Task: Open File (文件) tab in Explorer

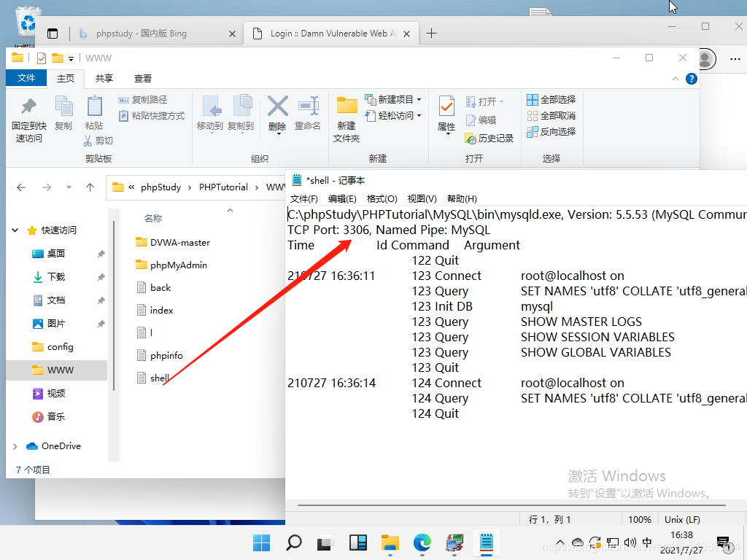Action: coord(26,78)
